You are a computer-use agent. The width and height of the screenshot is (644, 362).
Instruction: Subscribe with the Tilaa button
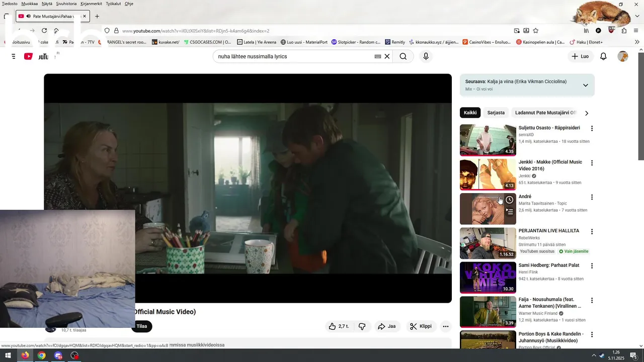pos(142,326)
